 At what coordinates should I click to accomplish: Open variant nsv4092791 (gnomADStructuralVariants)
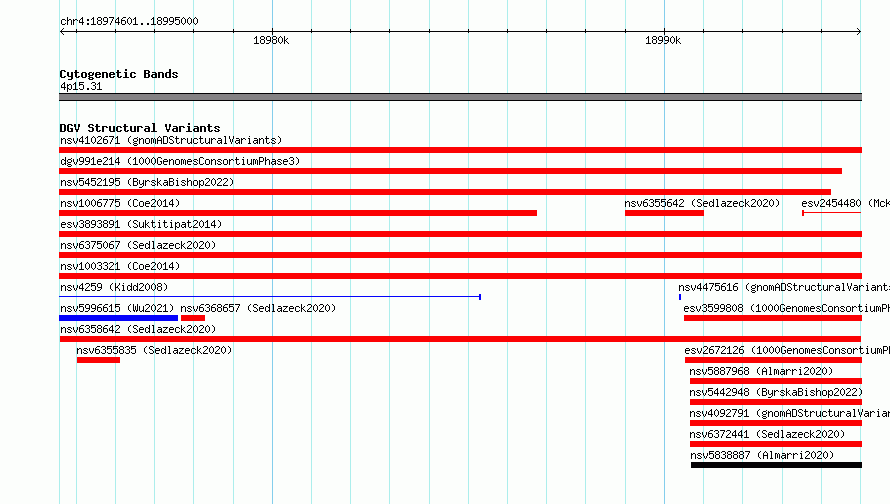790,413
